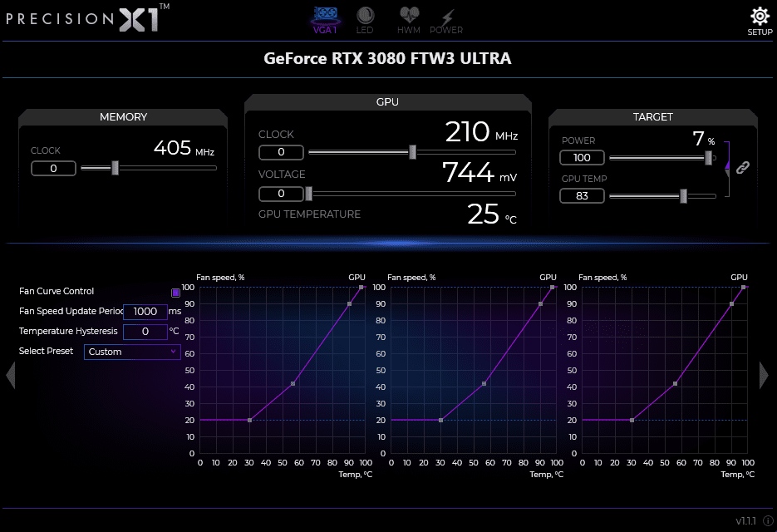Screen dimensions: 777x532
Task: Open the VGA1 graphics card tab
Action: (325, 20)
